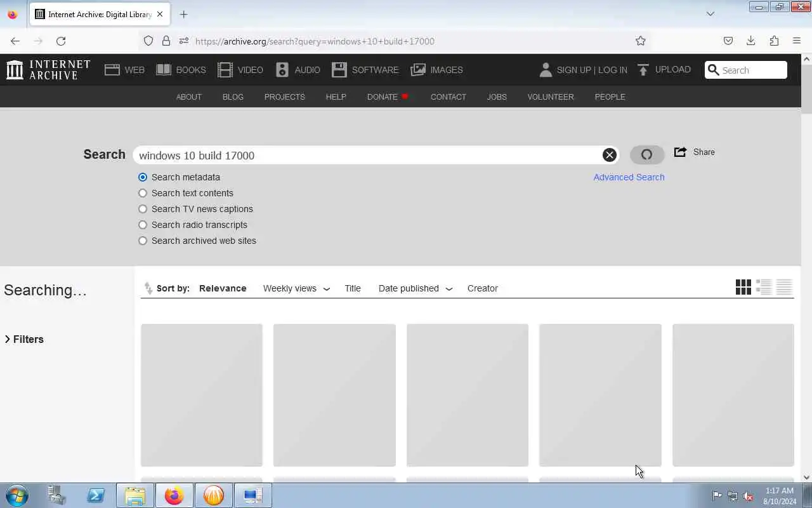Click the first loading result placeholder tile

pyautogui.click(x=201, y=395)
